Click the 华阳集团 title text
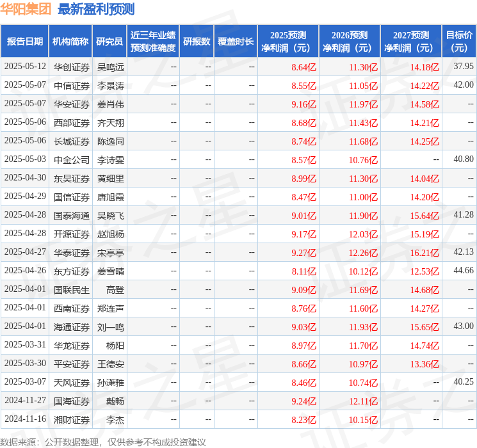Image resolution: width=477 pixels, height=448 pixels. (26, 9)
